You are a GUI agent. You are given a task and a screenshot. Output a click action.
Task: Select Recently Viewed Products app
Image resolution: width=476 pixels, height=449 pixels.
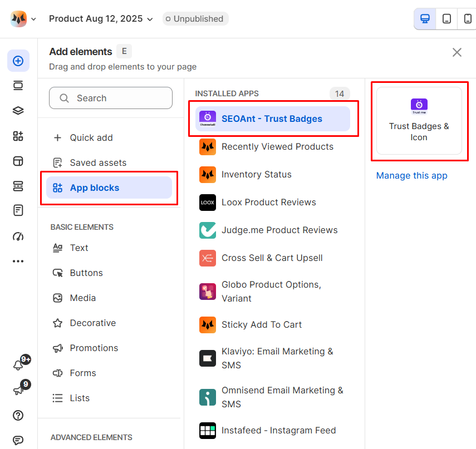[x=273, y=146]
